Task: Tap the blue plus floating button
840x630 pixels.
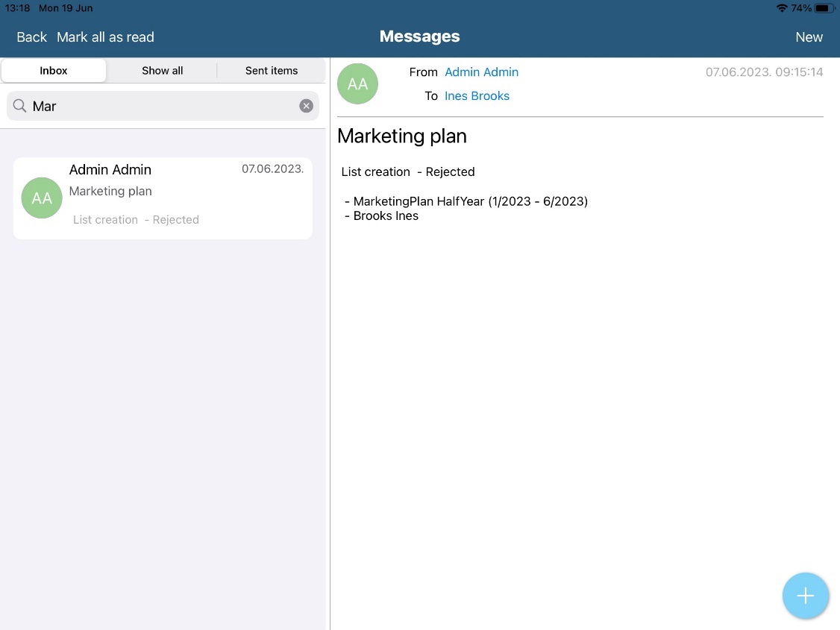Action: point(805,596)
